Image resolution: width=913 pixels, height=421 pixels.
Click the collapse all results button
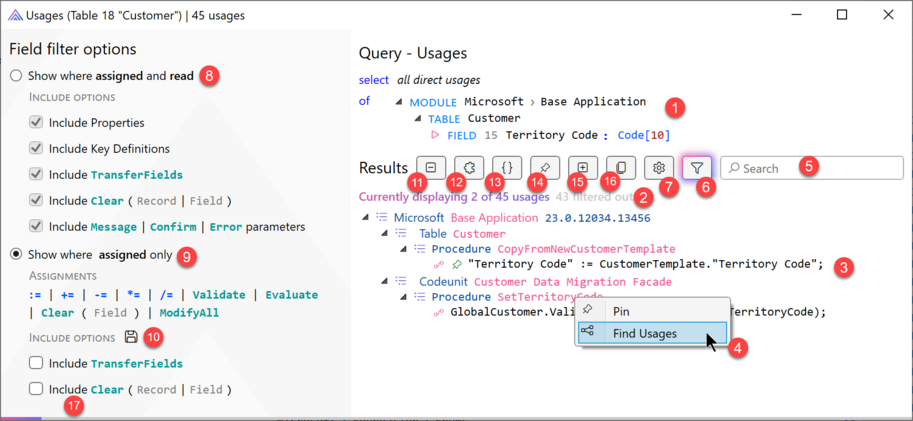pyautogui.click(x=431, y=168)
